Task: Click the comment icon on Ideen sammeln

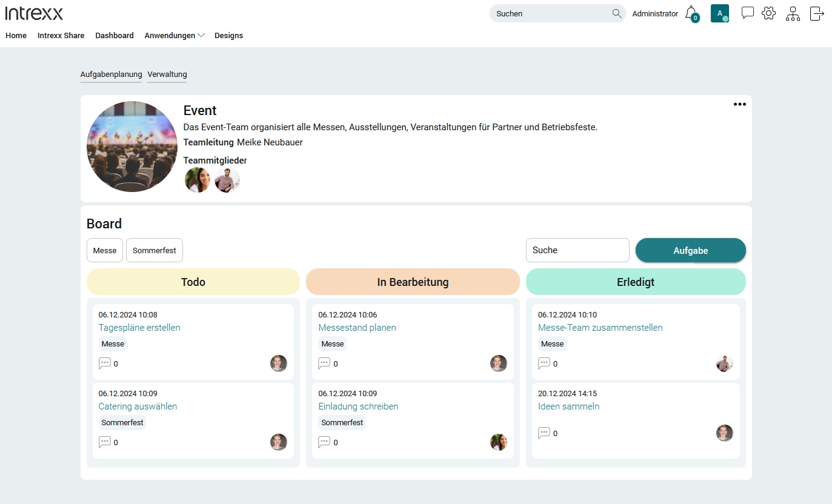Action: coord(544,433)
